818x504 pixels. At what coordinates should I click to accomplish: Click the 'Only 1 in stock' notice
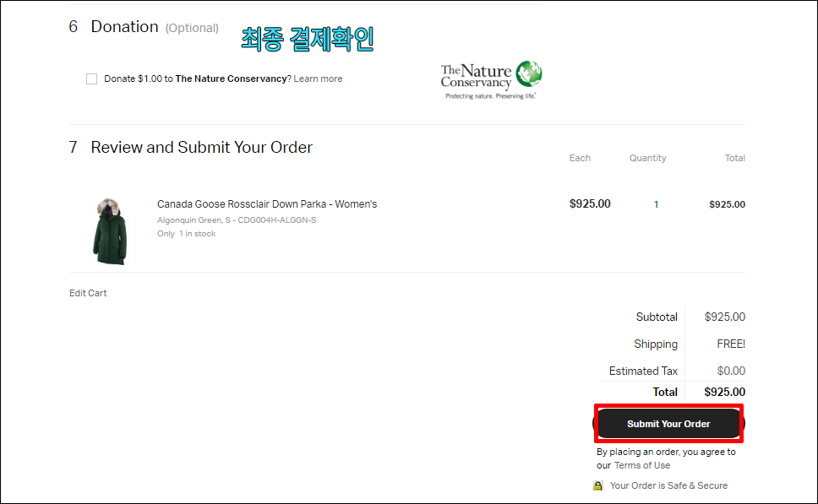(x=186, y=234)
